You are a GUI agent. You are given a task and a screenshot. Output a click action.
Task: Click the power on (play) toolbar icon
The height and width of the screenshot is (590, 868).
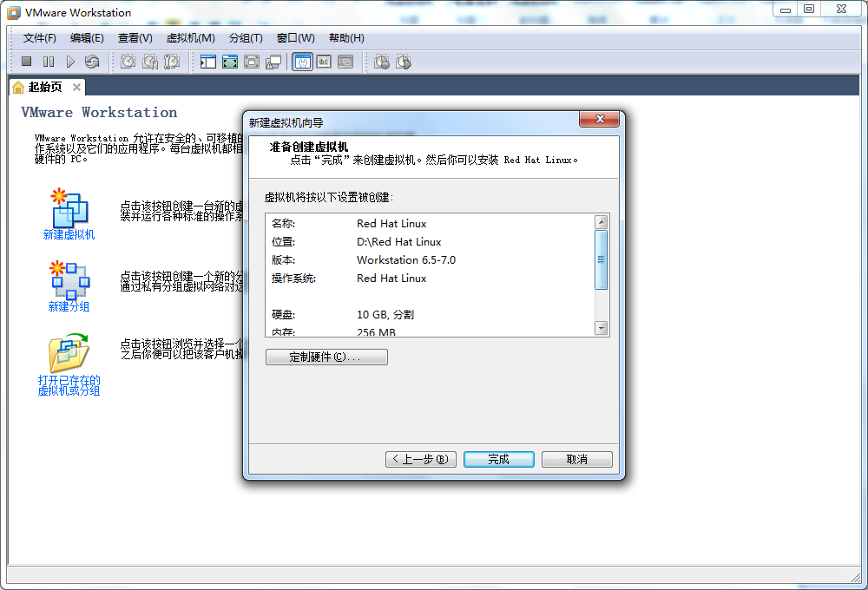tap(70, 62)
